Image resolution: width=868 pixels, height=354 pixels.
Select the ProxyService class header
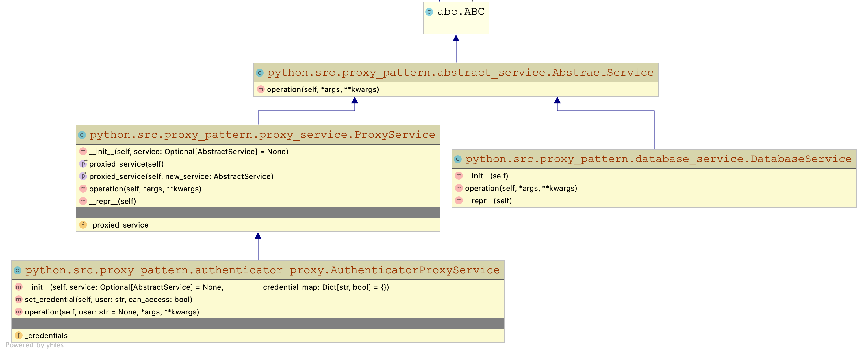coord(262,135)
